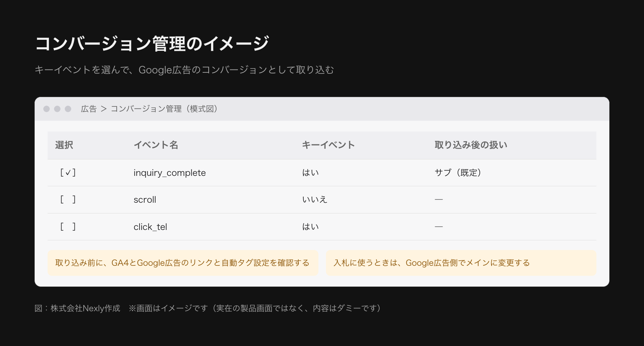The image size is (644, 346).
Task: Click いいえ in the scroll row
Action: point(315,200)
